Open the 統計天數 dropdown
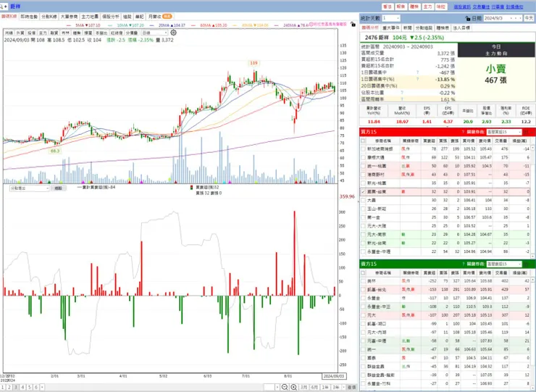This screenshot has width=536, height=392. 391,18
